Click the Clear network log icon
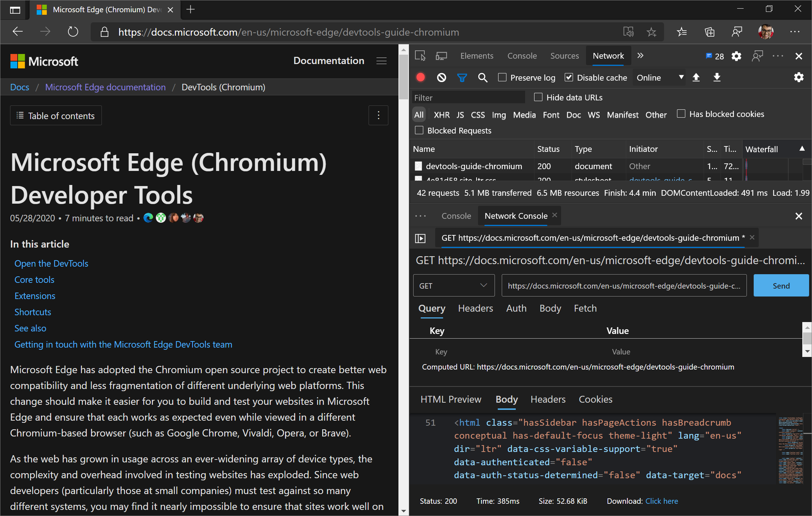This screenshot has height=516, width=812. click(x=442, y=77)
